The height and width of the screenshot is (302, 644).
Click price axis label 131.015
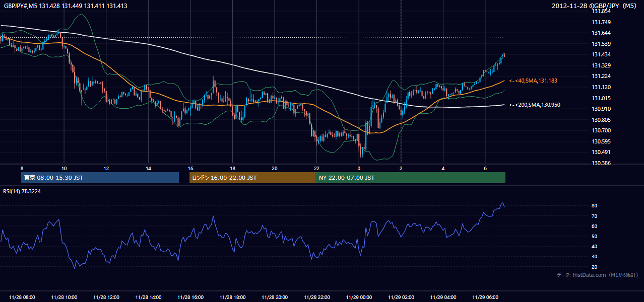601,98
